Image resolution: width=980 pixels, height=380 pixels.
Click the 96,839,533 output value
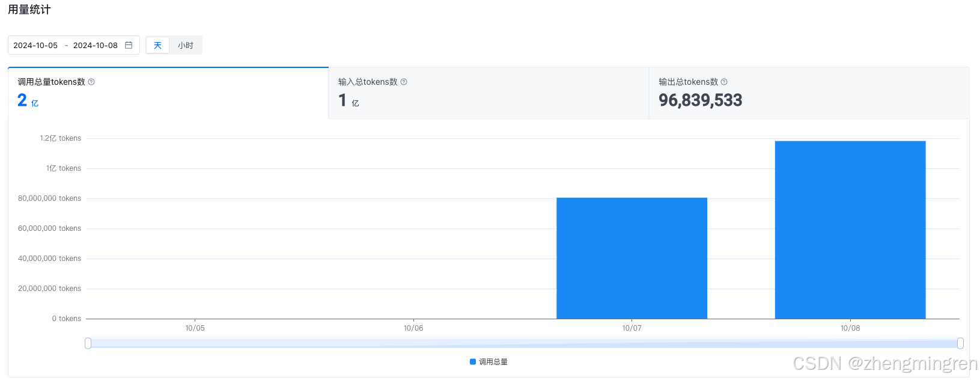tap(701, 100)
